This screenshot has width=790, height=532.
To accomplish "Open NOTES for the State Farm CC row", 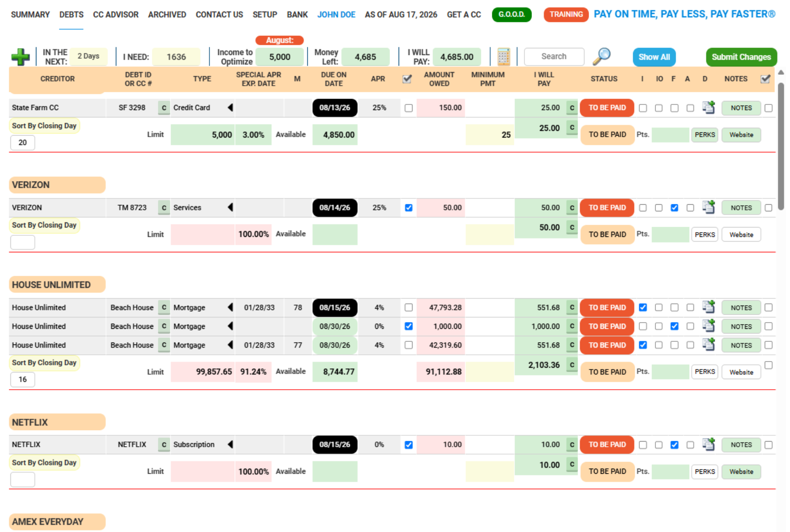I will [741, 108].
